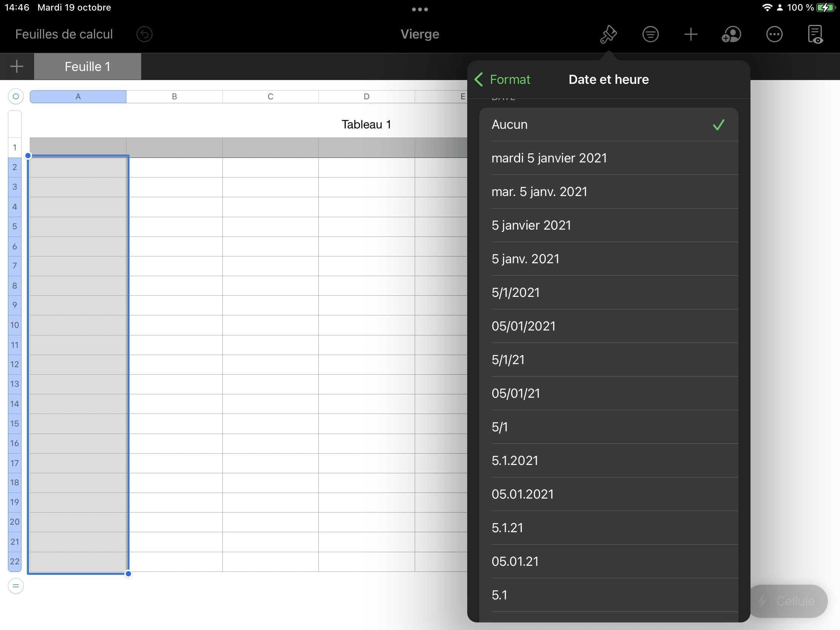
Task: Tap the undo arrow icon
Action: (144, 34)
